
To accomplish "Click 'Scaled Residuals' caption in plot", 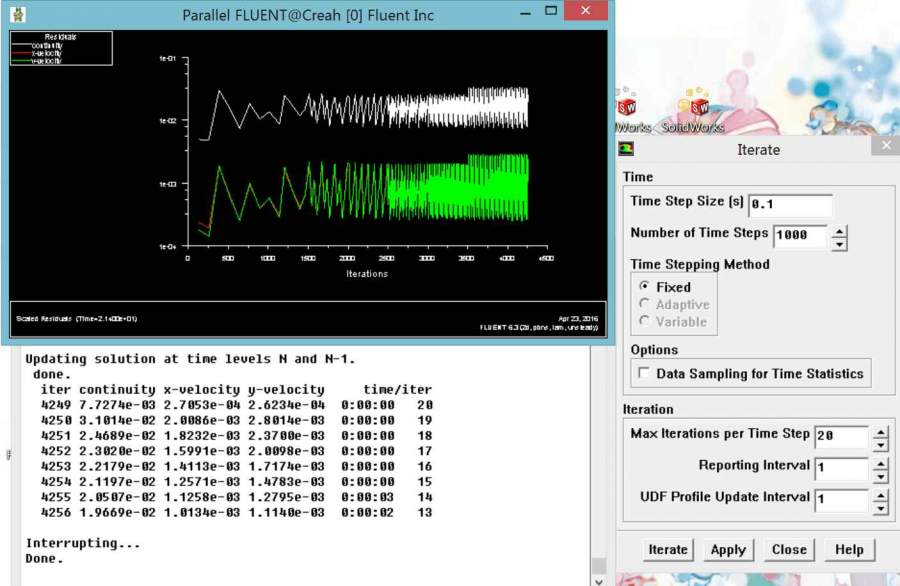I will coord(76,319).
